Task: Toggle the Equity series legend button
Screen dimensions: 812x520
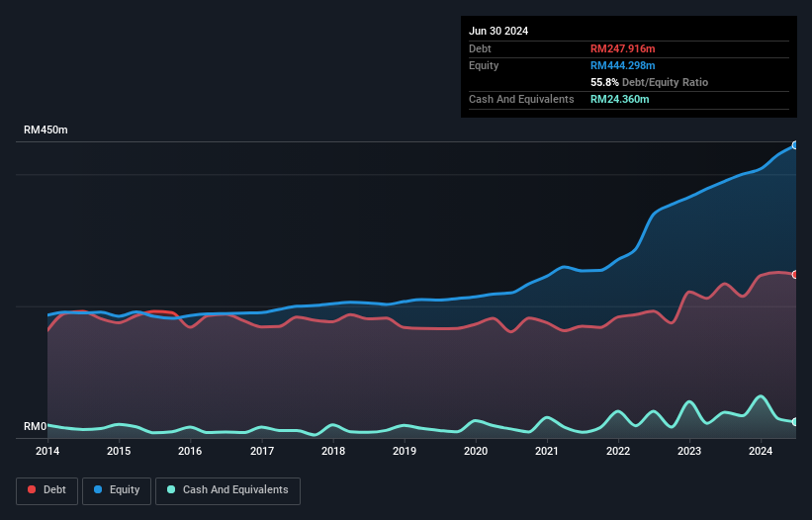Action: point(117,490)
